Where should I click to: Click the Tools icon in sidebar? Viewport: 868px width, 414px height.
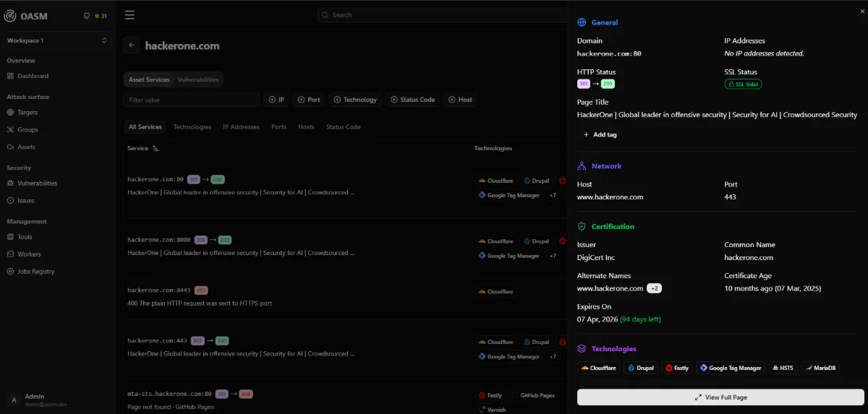(x=10, y=236)
